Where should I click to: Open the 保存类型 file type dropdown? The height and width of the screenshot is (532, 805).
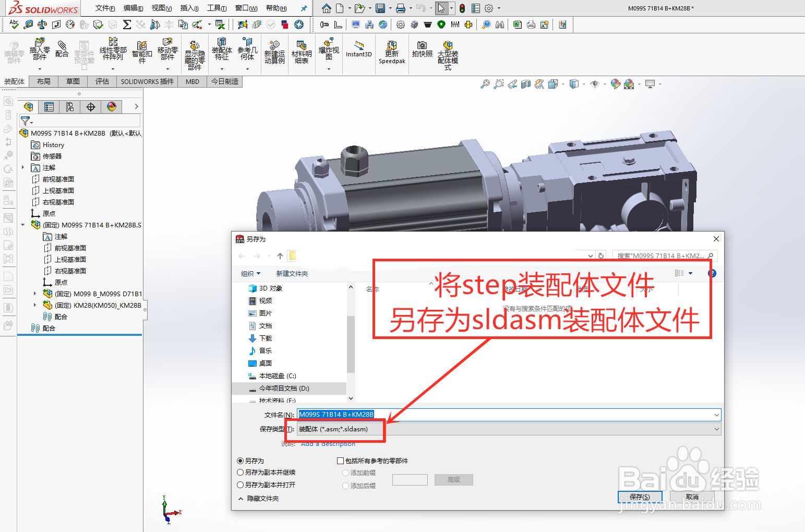[x=716, y=429]
